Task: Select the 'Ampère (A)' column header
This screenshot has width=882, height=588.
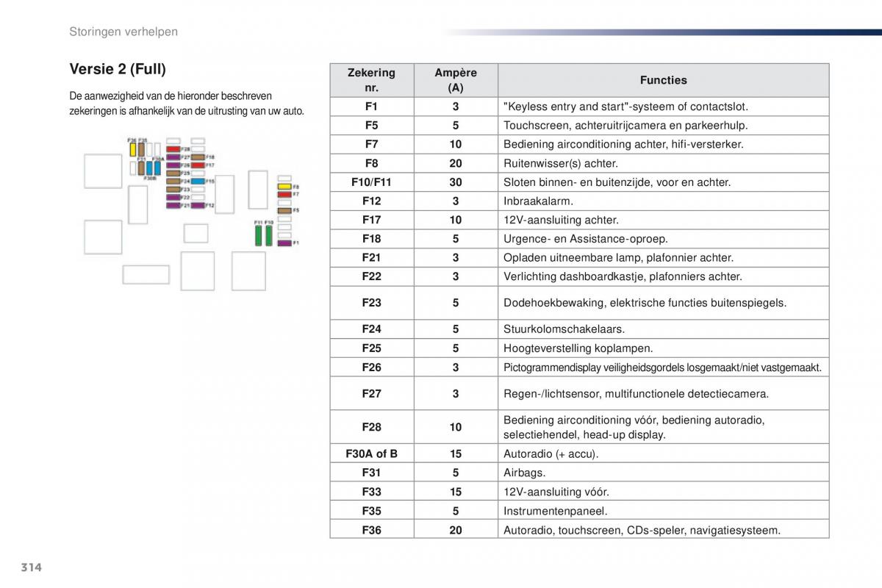Action: [x=456, y=80]
